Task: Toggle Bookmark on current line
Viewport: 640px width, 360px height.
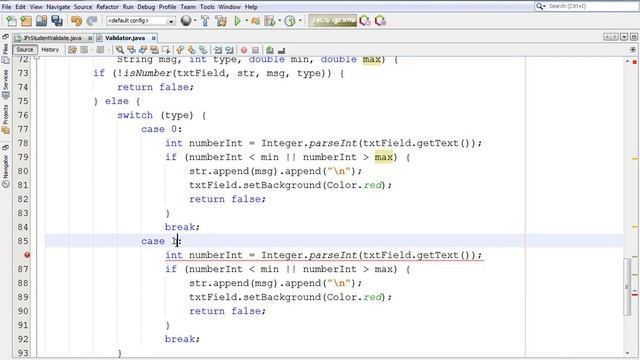Action: click(x=203, y=50)
